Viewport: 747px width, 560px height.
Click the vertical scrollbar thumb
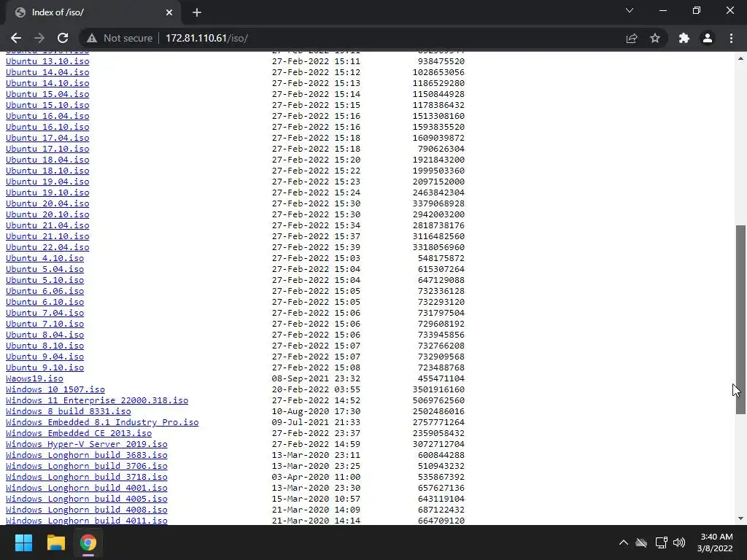[740, 319]
